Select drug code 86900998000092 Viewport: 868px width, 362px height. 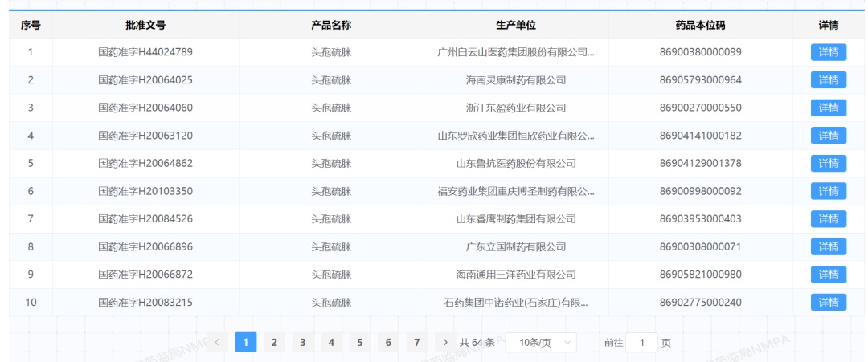[x=700, y=191]
